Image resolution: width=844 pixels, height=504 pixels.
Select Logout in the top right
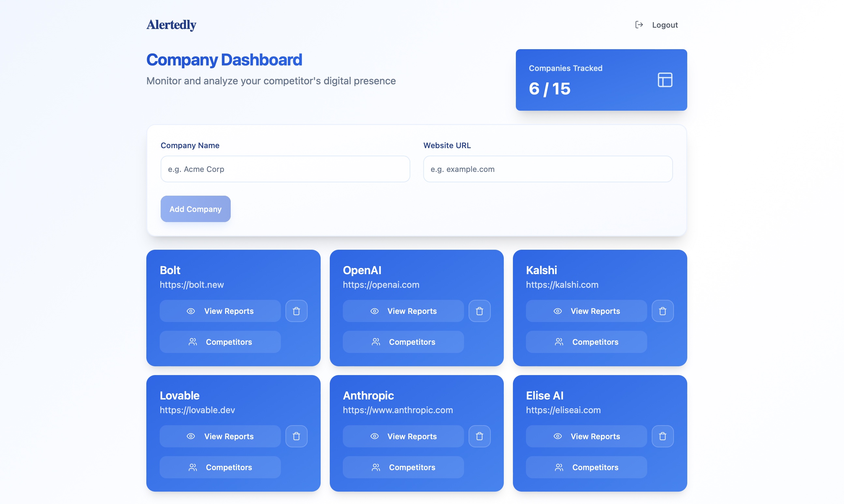click(664, 24)
